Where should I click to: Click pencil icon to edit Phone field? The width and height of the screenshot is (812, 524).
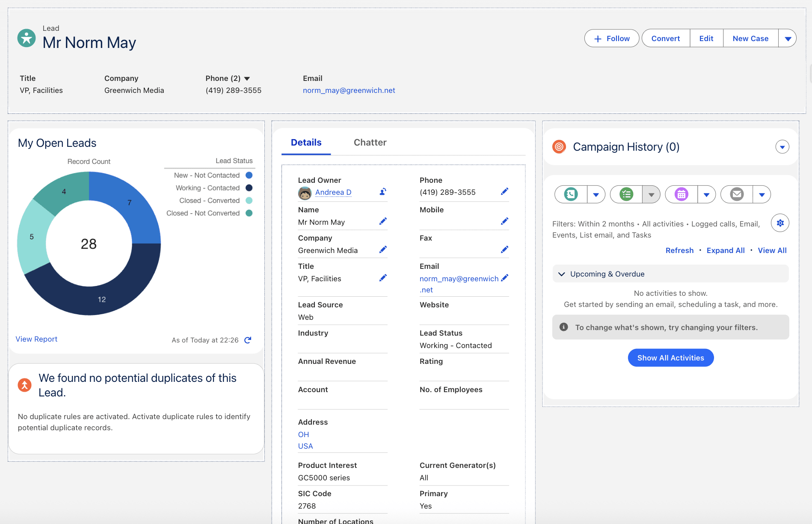pyautogui.click(x=504, y=192)
